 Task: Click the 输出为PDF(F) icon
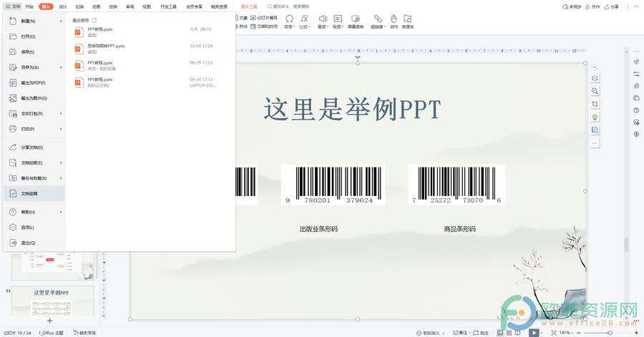13,83
